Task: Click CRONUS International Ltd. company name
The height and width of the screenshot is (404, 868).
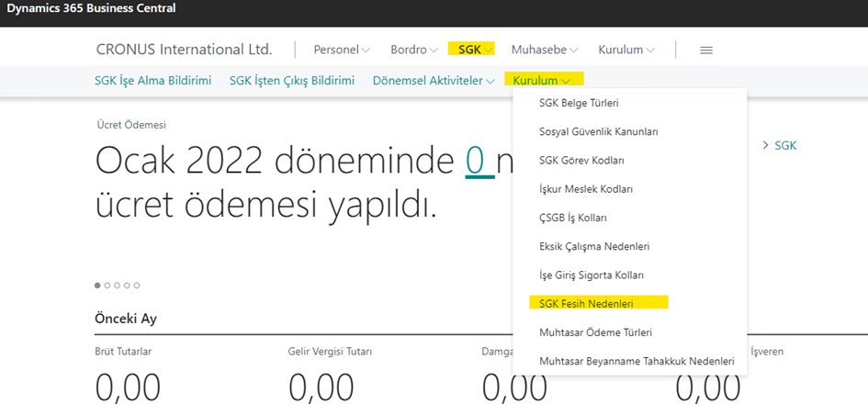Action: coord(185,50)
